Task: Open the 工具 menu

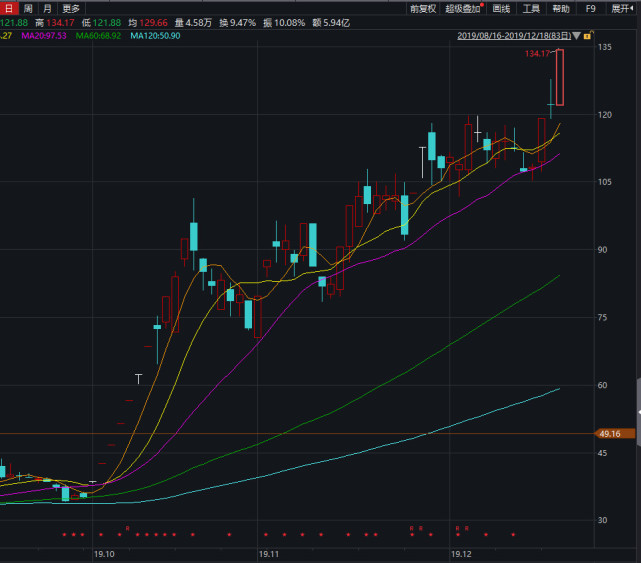Action: point(532,9)
